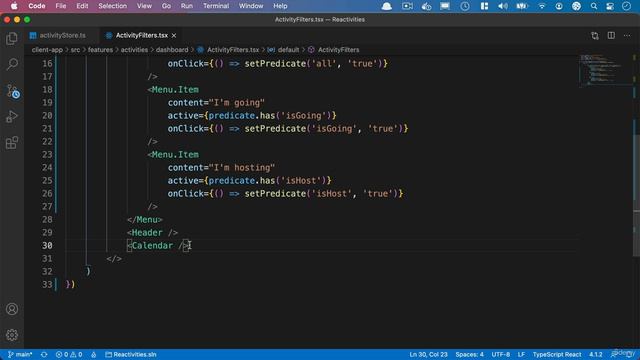Image resolution: width=640 pixels, height=360 pixels.
Task: Open the Run menu
Action: (x=187, y=6)
